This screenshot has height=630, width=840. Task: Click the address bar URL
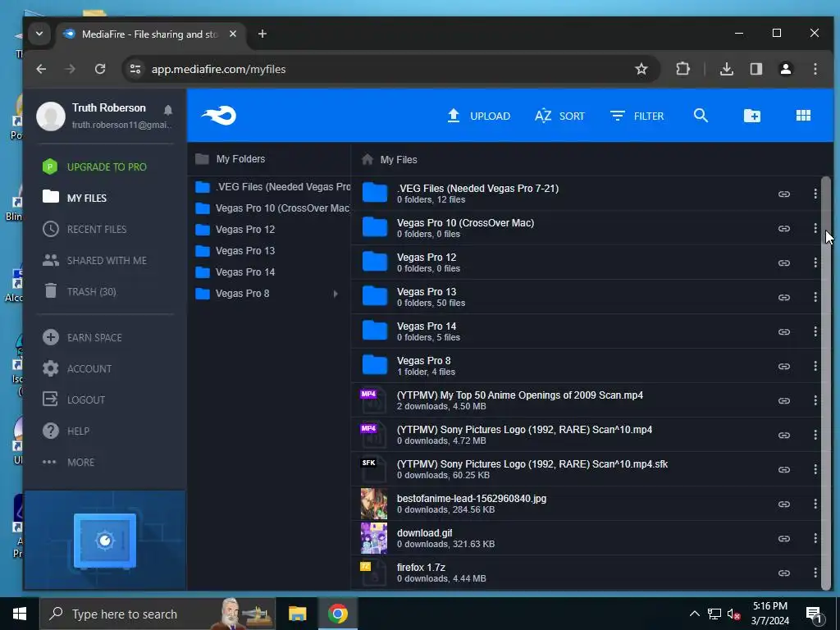coord(218,69)
